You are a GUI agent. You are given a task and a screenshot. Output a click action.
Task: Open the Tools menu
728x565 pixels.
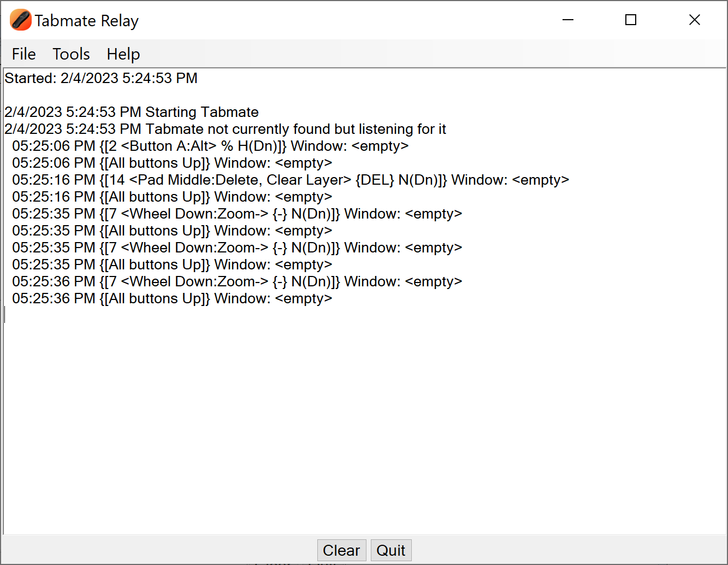click(x=71, y=54)
